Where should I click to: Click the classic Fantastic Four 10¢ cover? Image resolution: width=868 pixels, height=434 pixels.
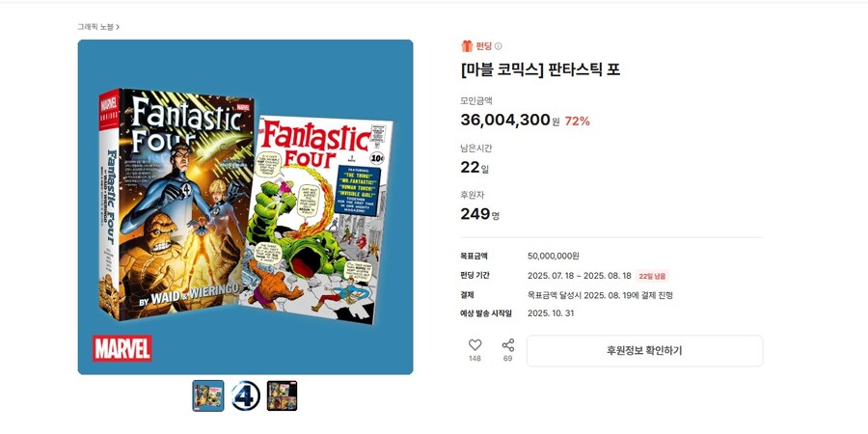point(318,219)
